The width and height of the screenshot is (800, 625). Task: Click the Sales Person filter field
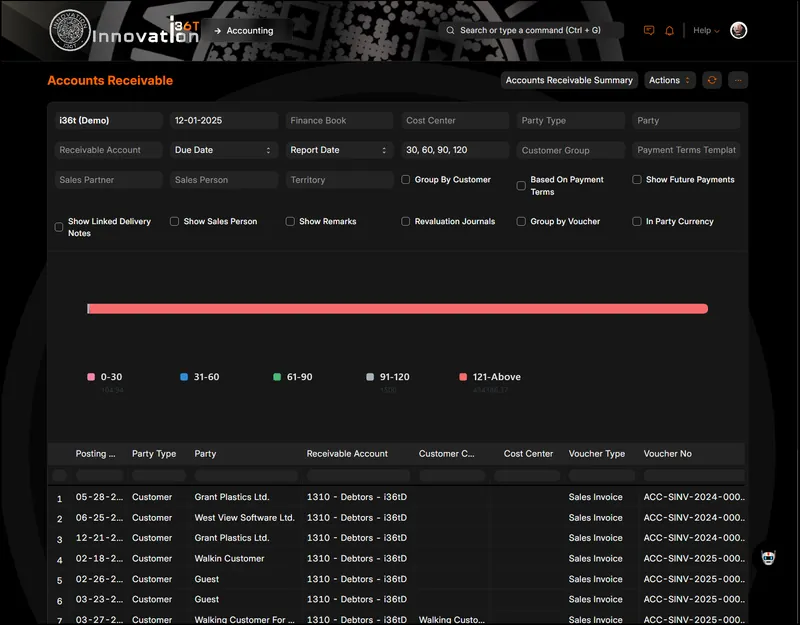point(224,180)
